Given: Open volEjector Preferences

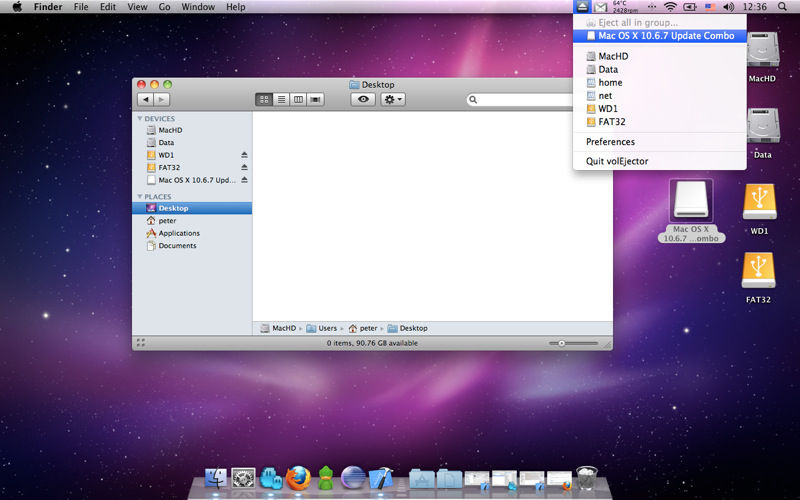Looking at the screenshot, I should [x=660, y=142].
